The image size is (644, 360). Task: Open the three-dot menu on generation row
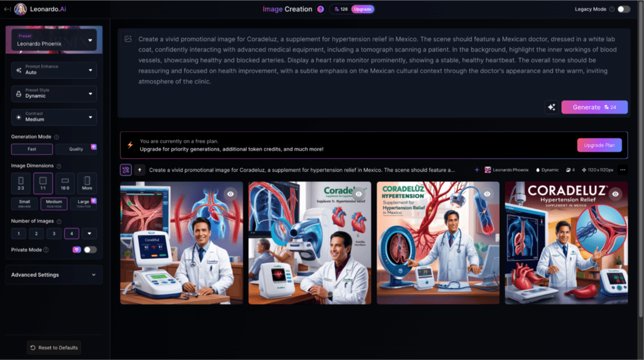tap(623, 170)
